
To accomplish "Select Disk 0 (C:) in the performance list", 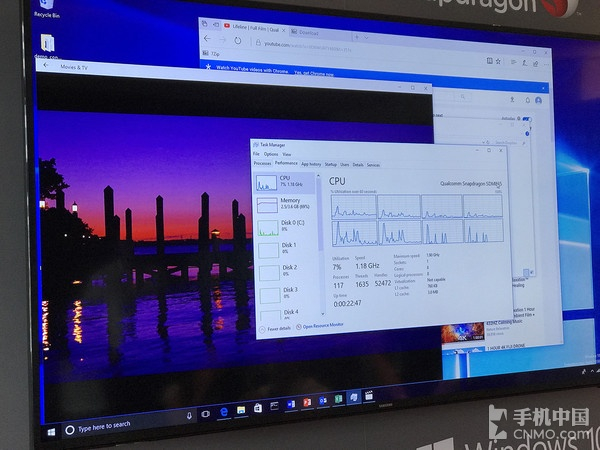I will [287, 227].
